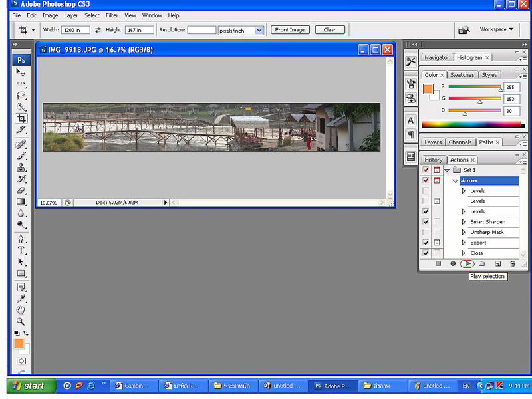Swap width and height values

pyautogui.click(x=98, y=30)
